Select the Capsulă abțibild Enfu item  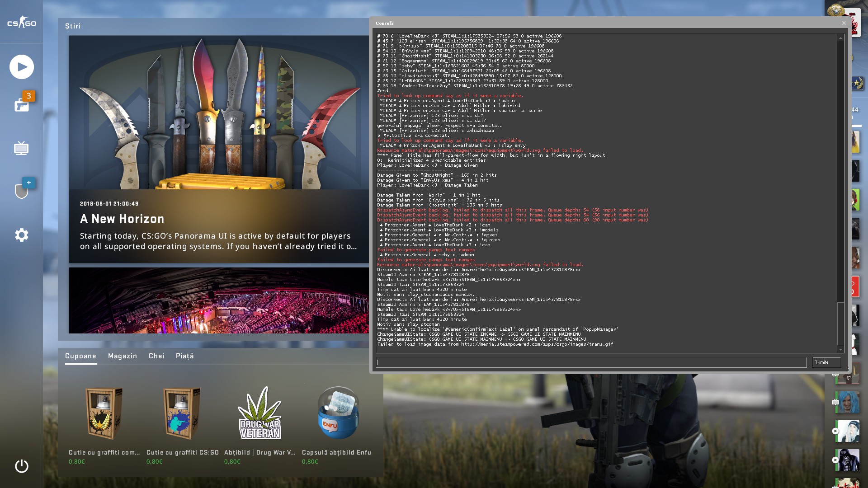[x=338, y=413]
